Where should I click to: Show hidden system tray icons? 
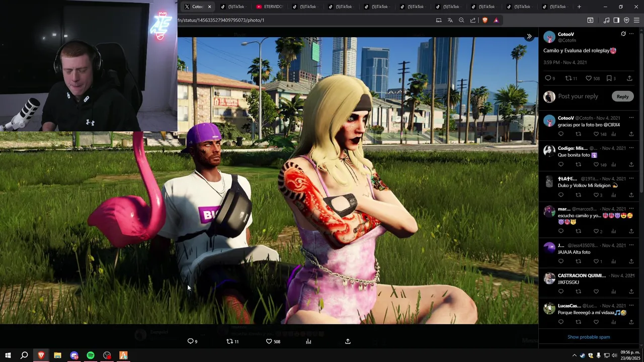pos(574,355)
